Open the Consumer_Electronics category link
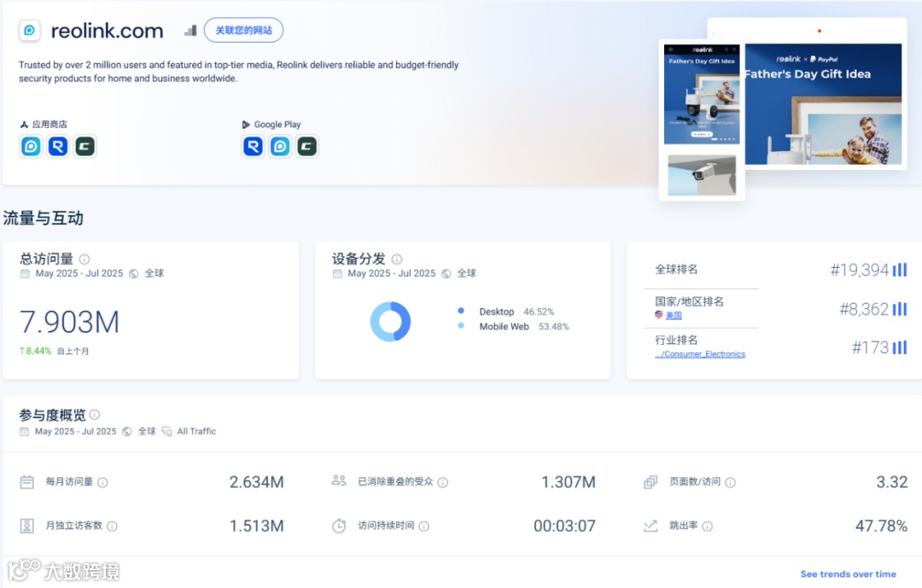 700,354
